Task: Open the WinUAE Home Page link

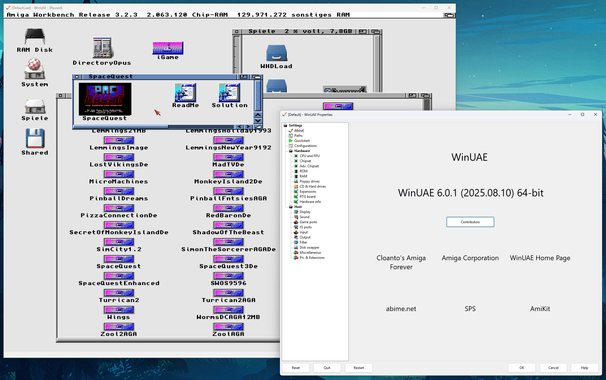Action: coord(540,258)
